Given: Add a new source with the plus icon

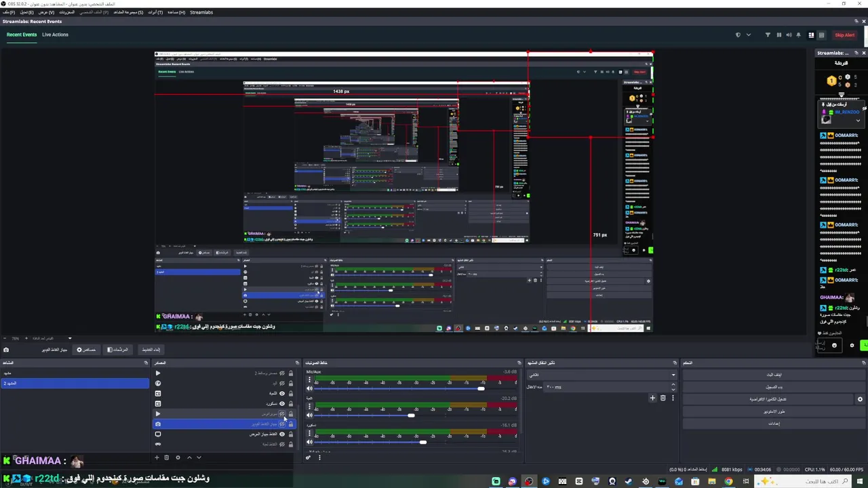Looking at the screenshot, I should [x=157, y=457].
